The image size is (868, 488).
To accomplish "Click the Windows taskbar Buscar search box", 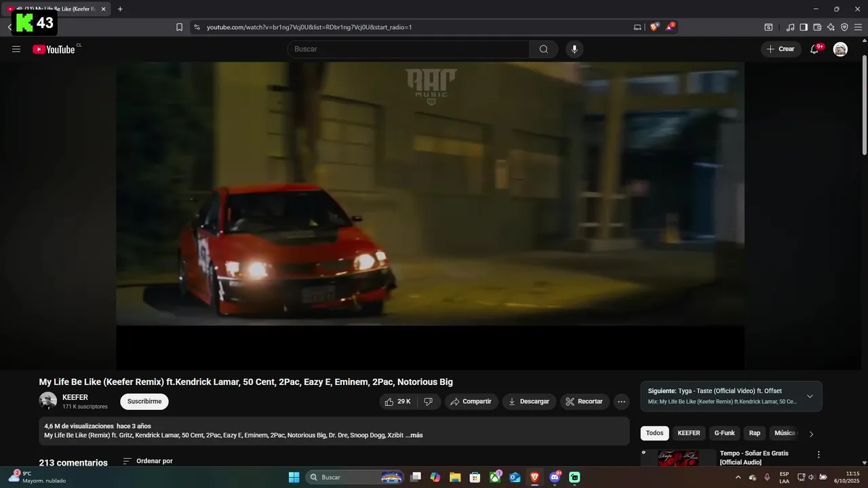I will pyautogui.click(x=355, y=477).
